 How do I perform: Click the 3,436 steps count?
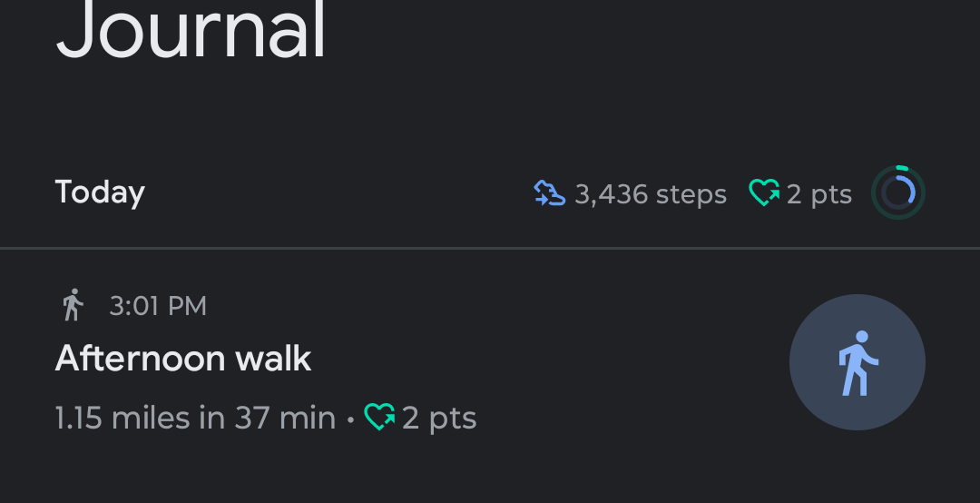click(x=651, y=194)
